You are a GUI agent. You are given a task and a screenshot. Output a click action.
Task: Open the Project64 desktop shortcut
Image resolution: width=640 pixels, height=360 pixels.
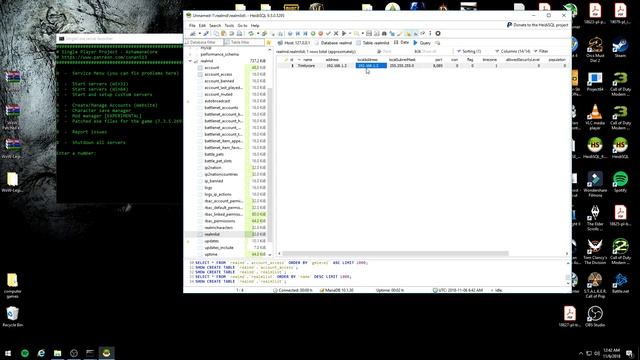(595, 81)
